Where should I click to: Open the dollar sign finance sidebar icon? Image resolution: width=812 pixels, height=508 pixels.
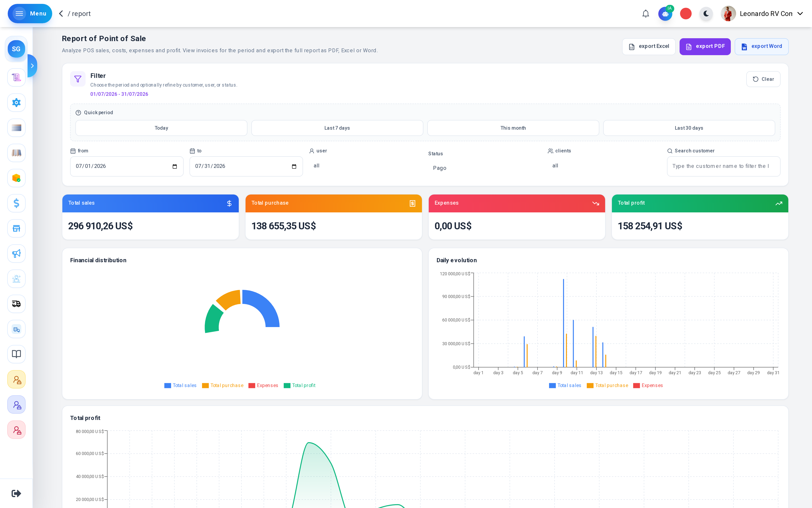pyautogui.click(x=16, y=203)
